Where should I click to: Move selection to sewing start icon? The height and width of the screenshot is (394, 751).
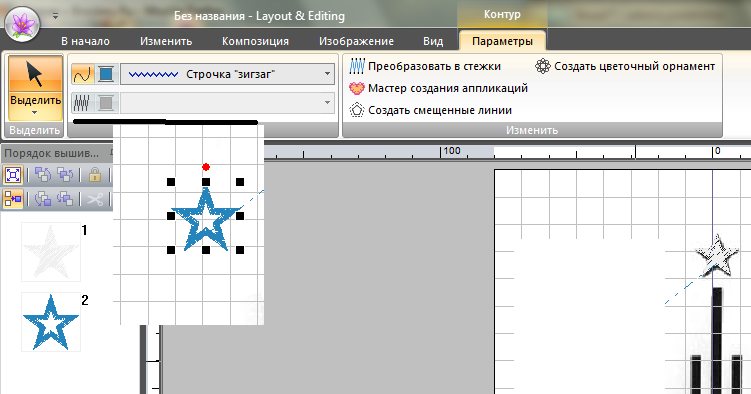[43, 175]
